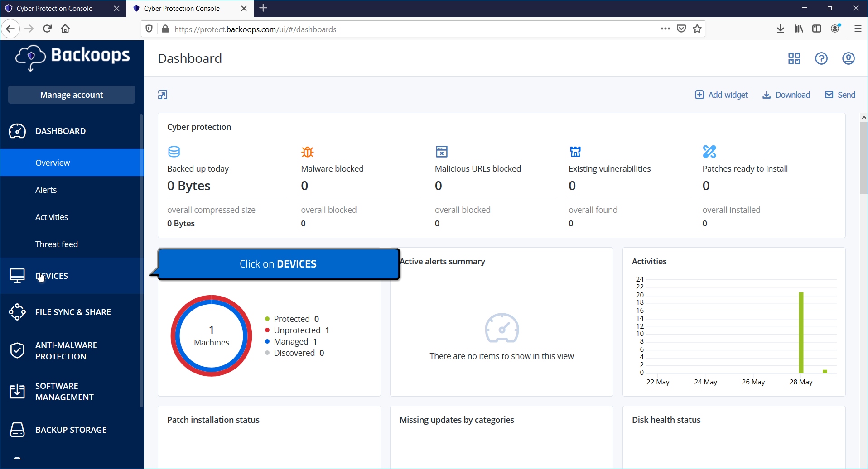Click the tall green bar in Activities chart

(801, 332)
